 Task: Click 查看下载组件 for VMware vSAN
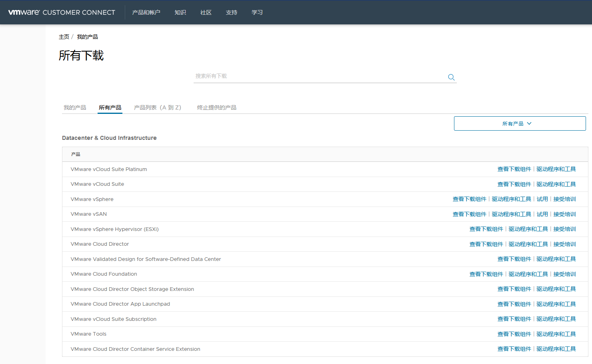(469, 214)
